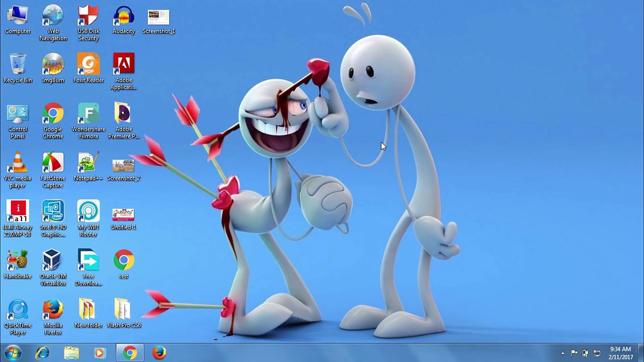
Task: Click the Handbrake desktop shortcut
Action: coord(18,264)
